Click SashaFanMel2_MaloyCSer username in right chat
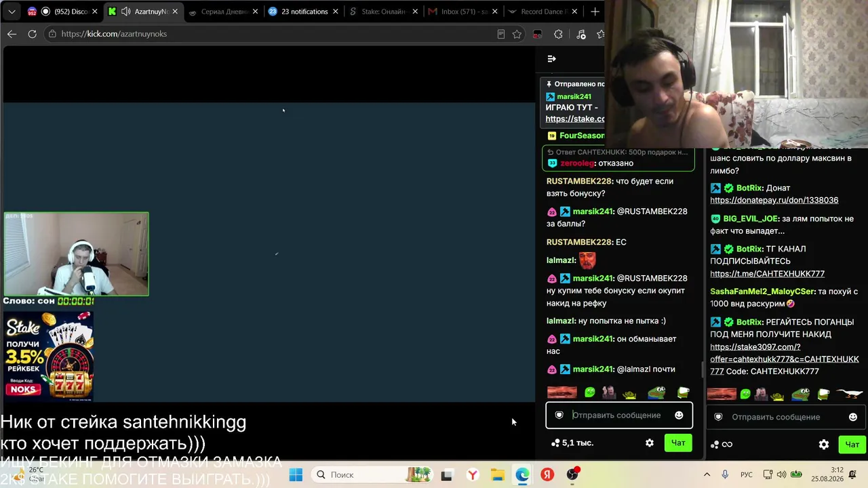 point(762,291)
